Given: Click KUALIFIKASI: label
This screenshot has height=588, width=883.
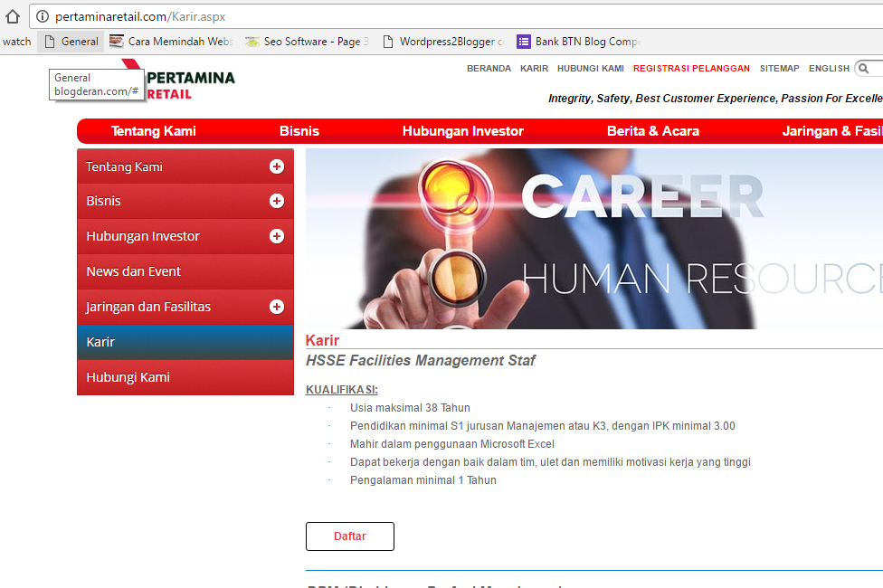Looking at the screenshot, I should coord(342,390).
